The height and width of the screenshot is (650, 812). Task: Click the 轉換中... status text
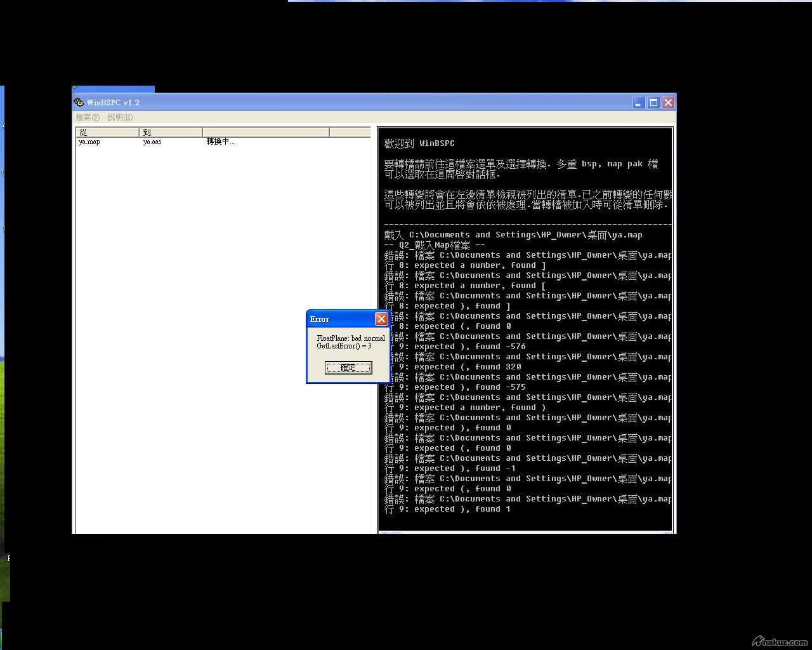click(221, 142)
